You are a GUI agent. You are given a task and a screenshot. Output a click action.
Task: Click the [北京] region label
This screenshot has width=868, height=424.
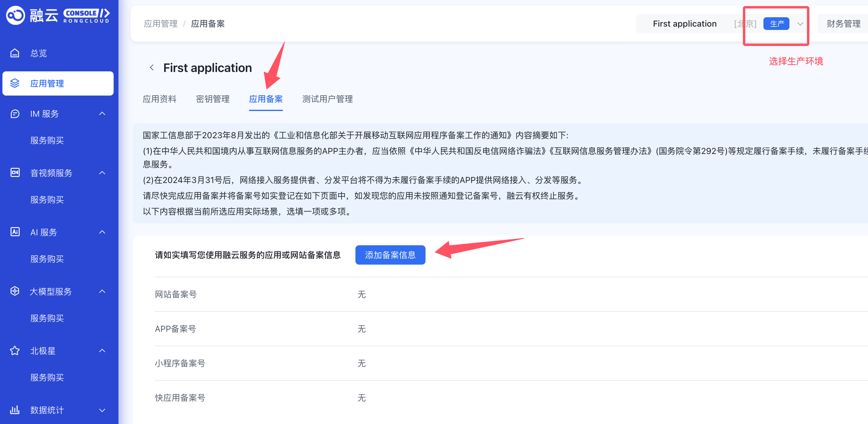coord(745,24)
